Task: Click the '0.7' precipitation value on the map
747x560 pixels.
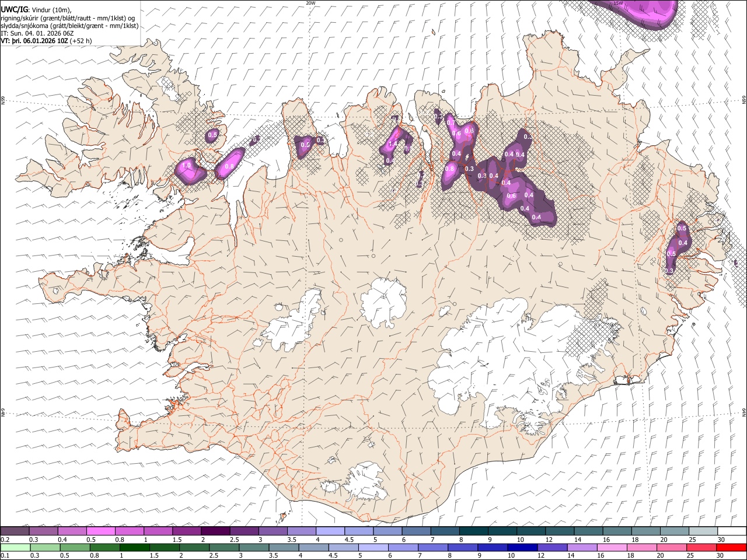Action: 451,123
